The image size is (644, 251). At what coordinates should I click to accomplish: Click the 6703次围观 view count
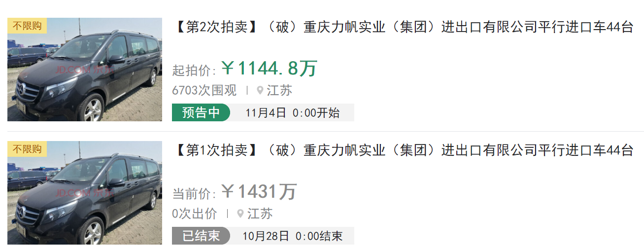[204, 91]
